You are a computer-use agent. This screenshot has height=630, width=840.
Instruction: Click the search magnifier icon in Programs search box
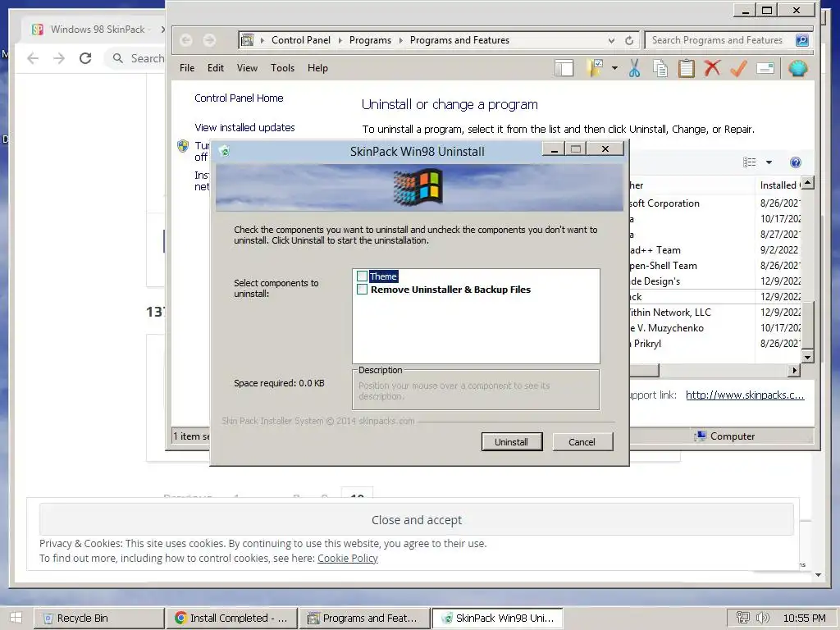coord(801,40)
